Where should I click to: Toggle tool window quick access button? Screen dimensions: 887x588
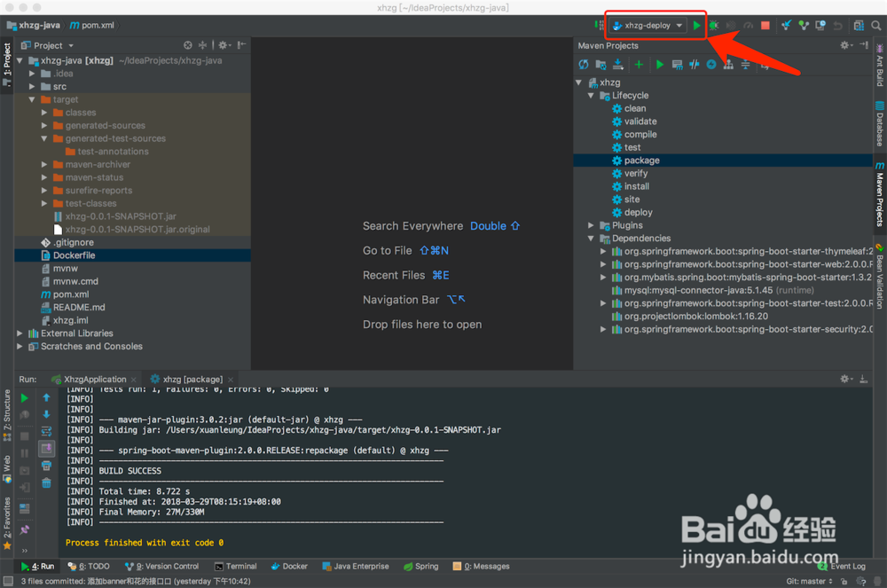8,581
